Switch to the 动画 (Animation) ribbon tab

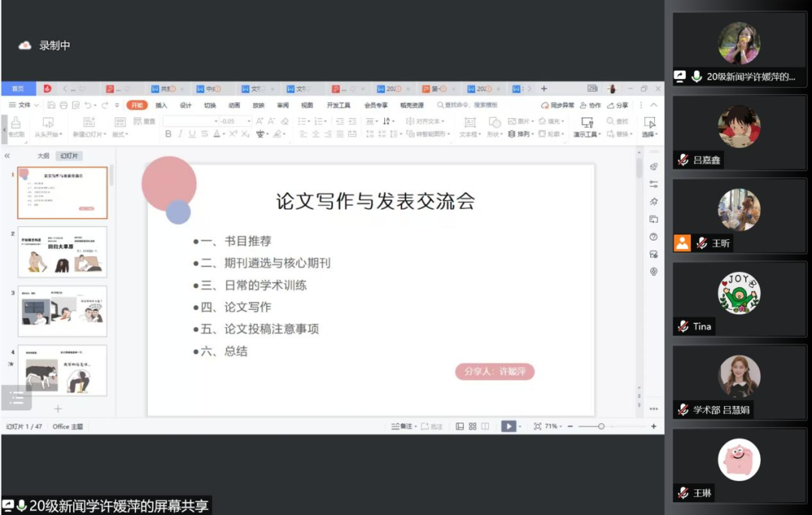click(x=235, y=105)
